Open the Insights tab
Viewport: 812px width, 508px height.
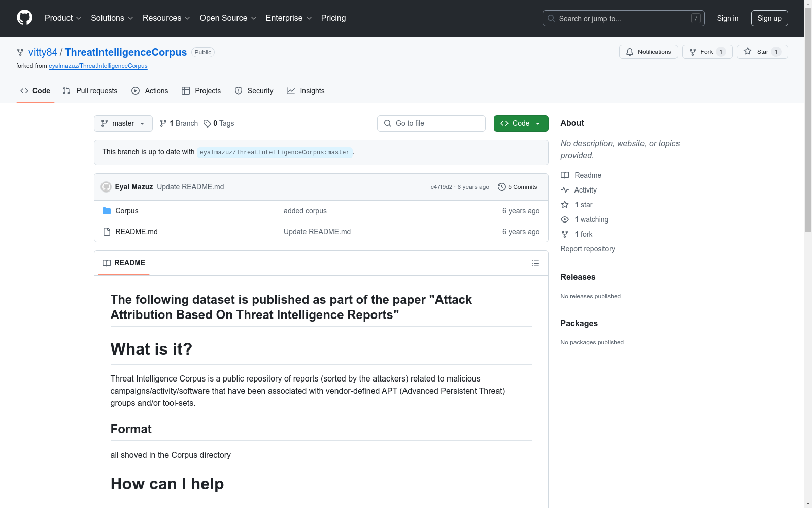(x=306, y=91)
